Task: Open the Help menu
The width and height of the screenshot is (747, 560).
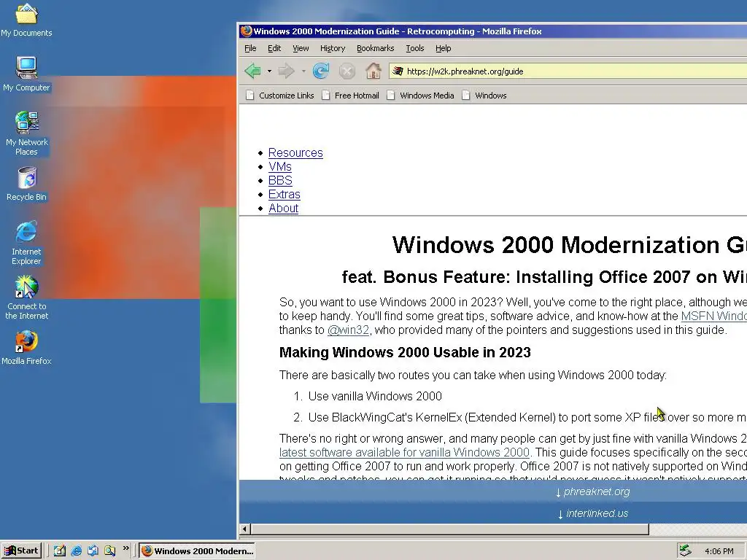Action: point(443,48)
